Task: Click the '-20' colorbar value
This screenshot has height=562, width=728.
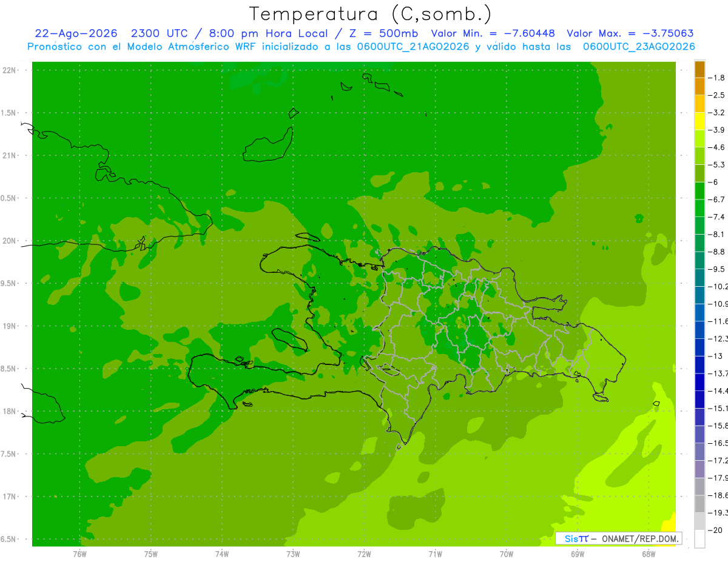Action: pyautogui.click(x=715, y=530)
